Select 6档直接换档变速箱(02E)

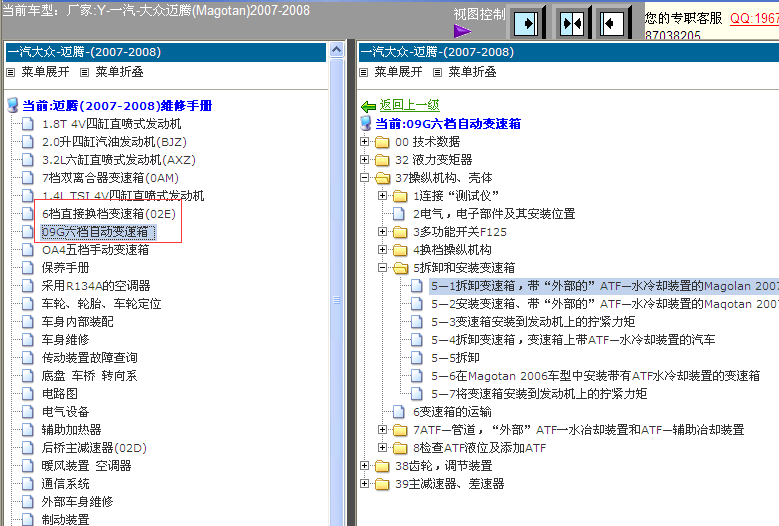pyautogui.click(x=109, y=214)
